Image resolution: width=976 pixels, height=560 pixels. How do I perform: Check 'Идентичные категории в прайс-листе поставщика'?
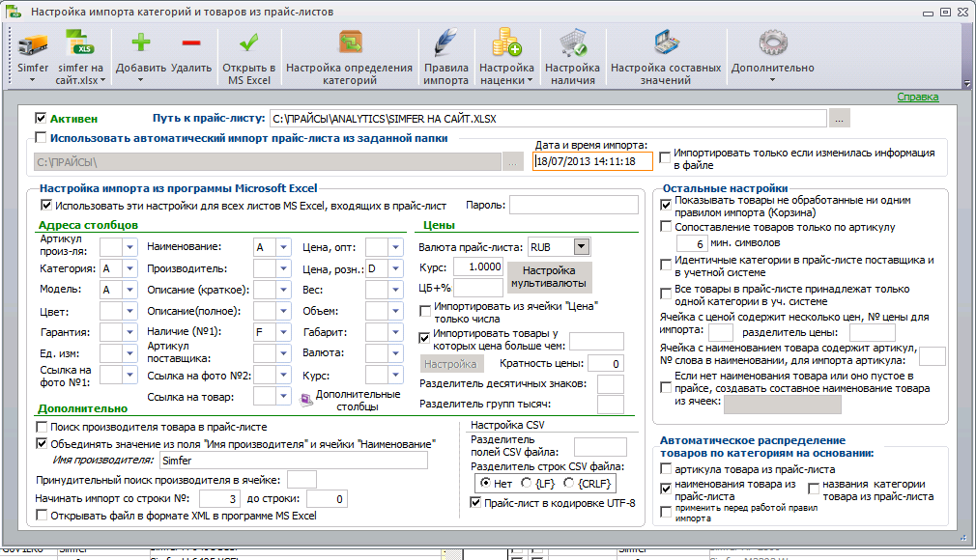[x=666, y=265]
